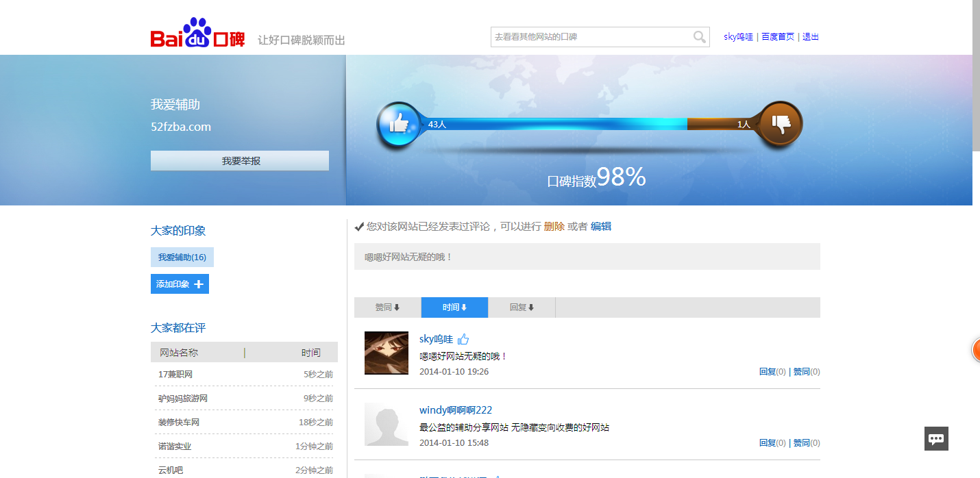Click 回复 on windy啊啊啊222's comment
Image resolution: width=980 pixels, height=478 pixels.
768,443
